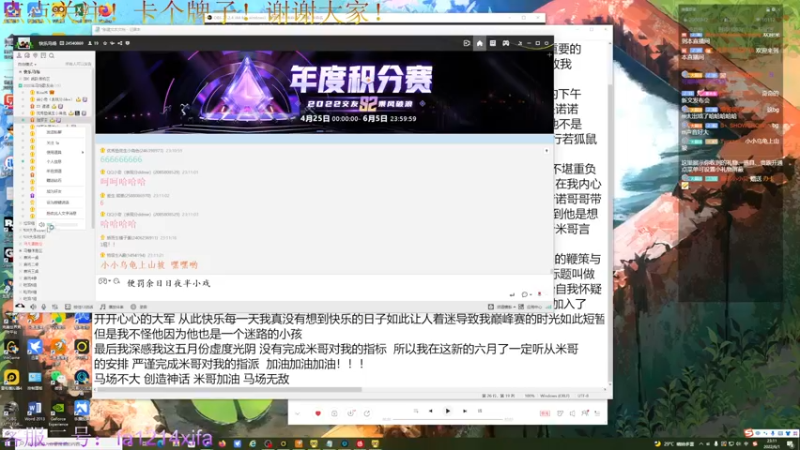Adjust user volume slider in context menu
The height and width of the screenshot is (450, 800).
click(x=63, y=224)
